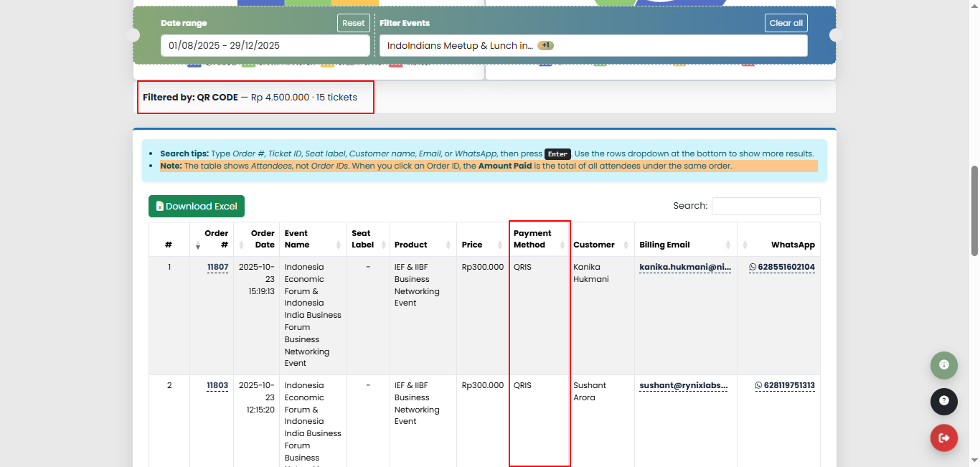The width and height of the screenshot is (980, 467).
Task: Click the green dashboard gauge floating button
Action: 943,364
